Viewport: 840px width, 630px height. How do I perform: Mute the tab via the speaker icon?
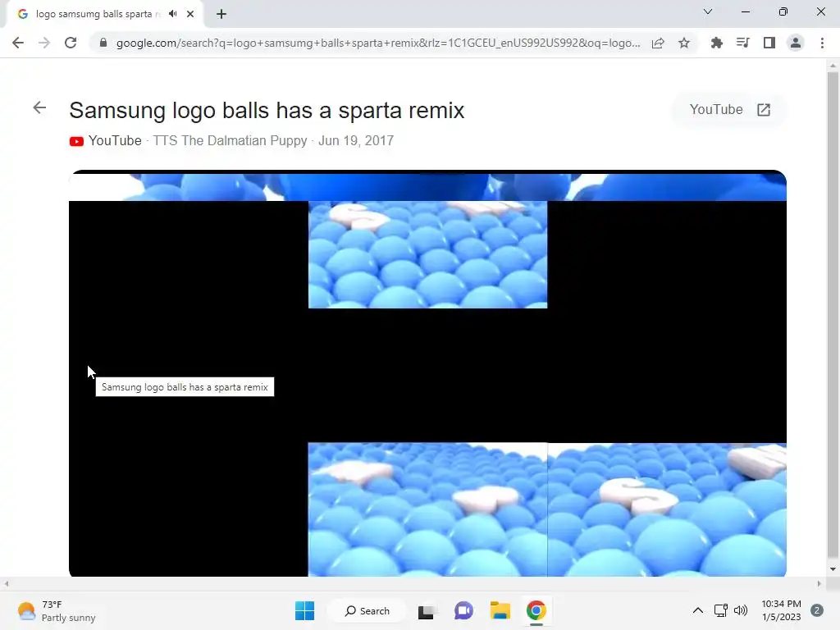pos(172,14)
